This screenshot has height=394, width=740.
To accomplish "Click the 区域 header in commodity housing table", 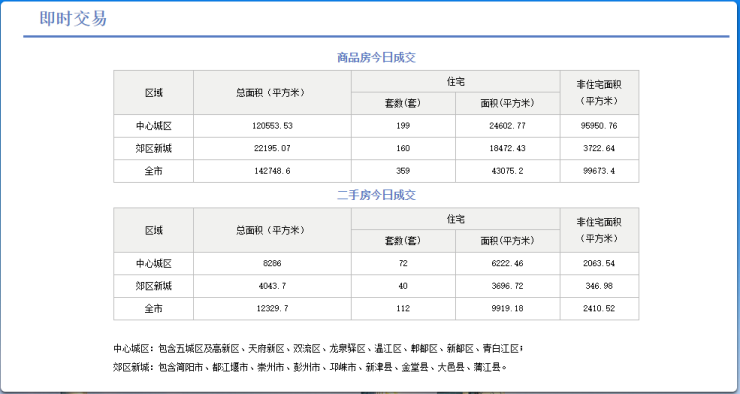I will [x=153, y=92].
